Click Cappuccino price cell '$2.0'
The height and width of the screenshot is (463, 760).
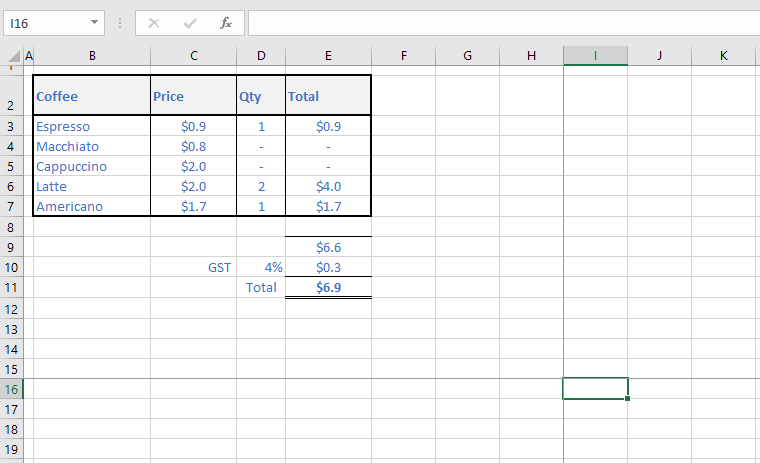(x=193, y=166)
